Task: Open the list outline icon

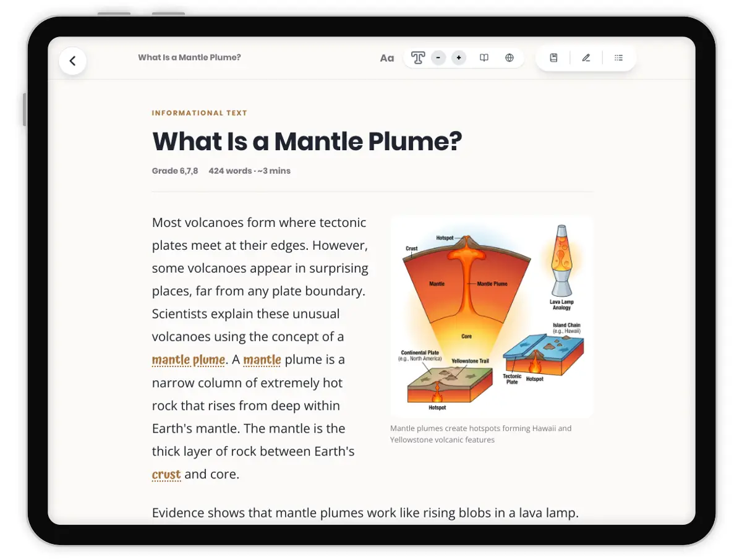Action: pos(618,58)
